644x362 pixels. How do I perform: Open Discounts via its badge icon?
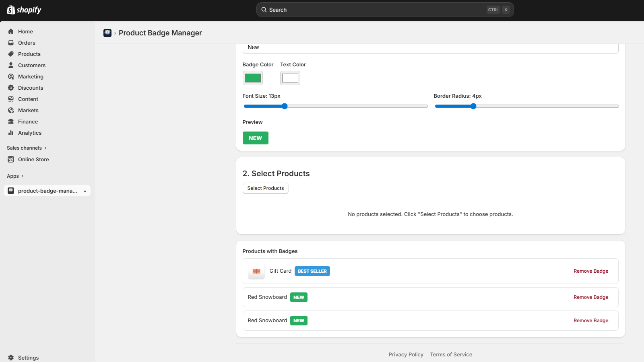point(11,88)
